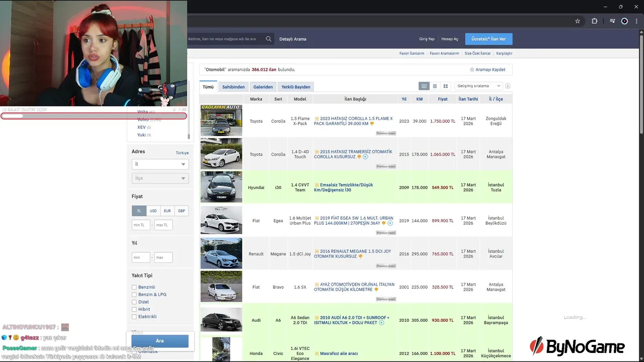Click the max year field
Image resolution: width=644 pixels, height=362 pixels.
pyautogui.click(x=164, y=257)
